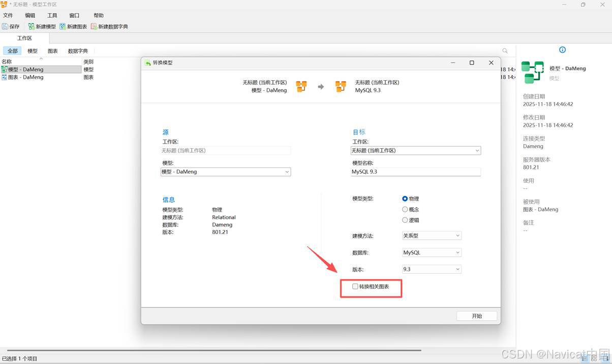The height and width of the screenshot is (364, 612).
Task: Click the New Diagram (新建图表) toolbar button
Action: (x=73, y=26)
